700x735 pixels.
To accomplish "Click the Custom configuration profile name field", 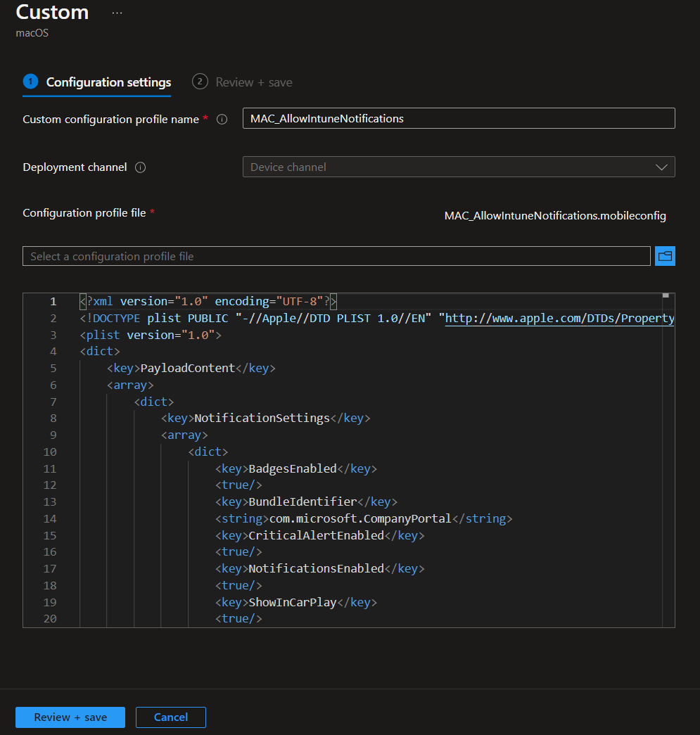I will coord(459,118).
